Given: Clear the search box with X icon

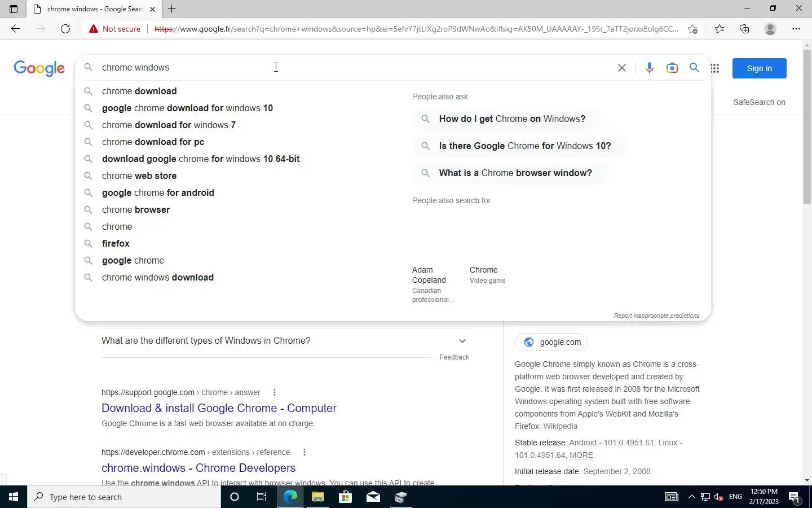Looking at the screenshot, I should 621,68.
